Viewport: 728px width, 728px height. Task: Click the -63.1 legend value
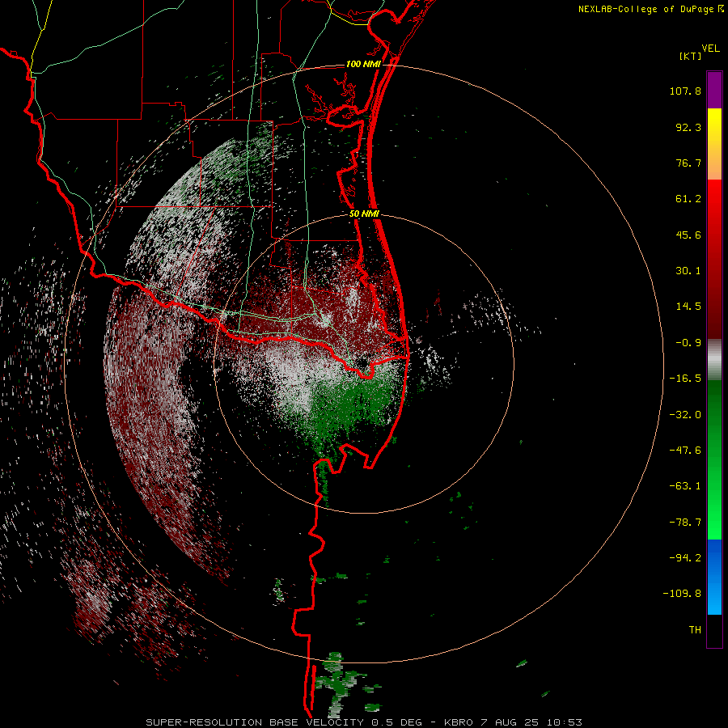tap(685, 487)
